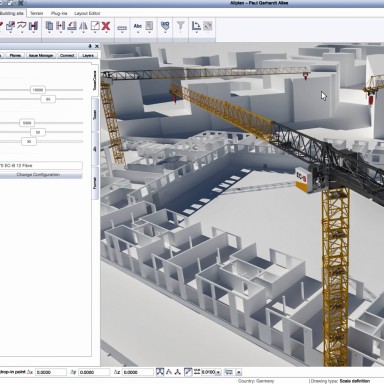
Task: Click the slider handle showing 5300
Action: tap(27, 123)
